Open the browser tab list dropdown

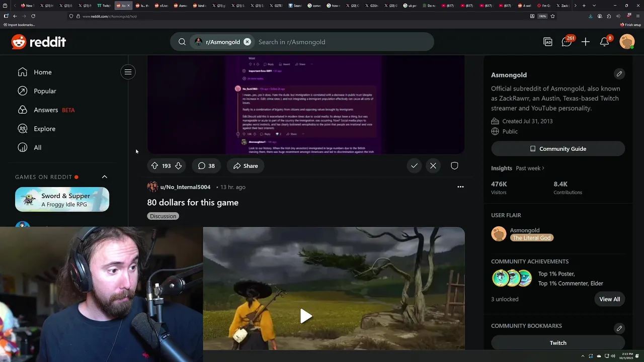pyautogui.click(x=594, y=6)
